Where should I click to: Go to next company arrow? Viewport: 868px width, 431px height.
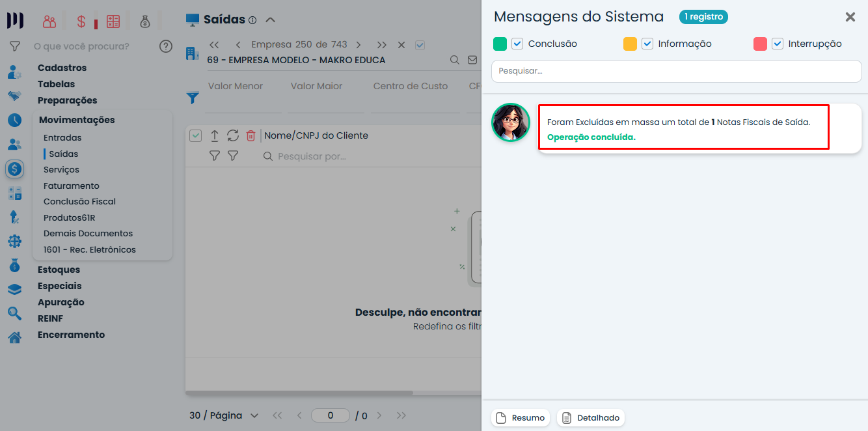(358, 45)
